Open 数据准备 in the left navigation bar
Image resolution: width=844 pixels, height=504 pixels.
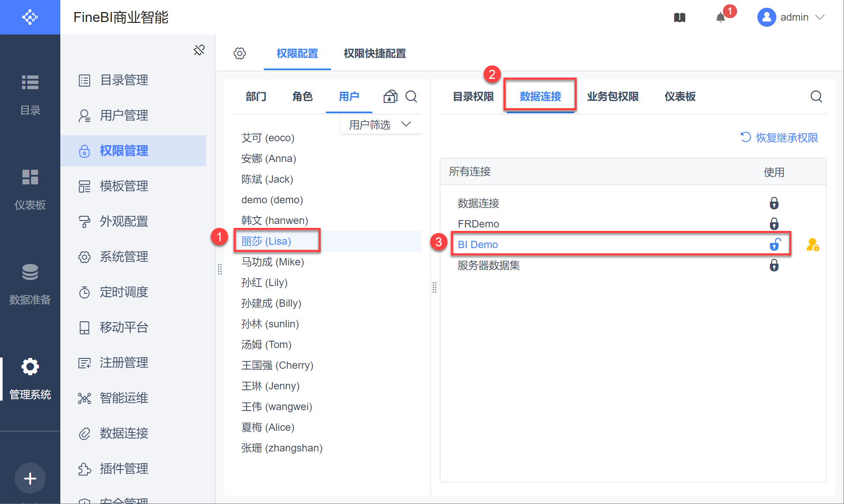point(30,283)
